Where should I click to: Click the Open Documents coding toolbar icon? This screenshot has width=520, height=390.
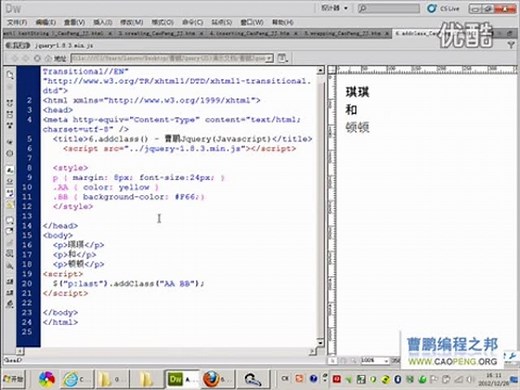pyautogui.click(x=10, y=75)
